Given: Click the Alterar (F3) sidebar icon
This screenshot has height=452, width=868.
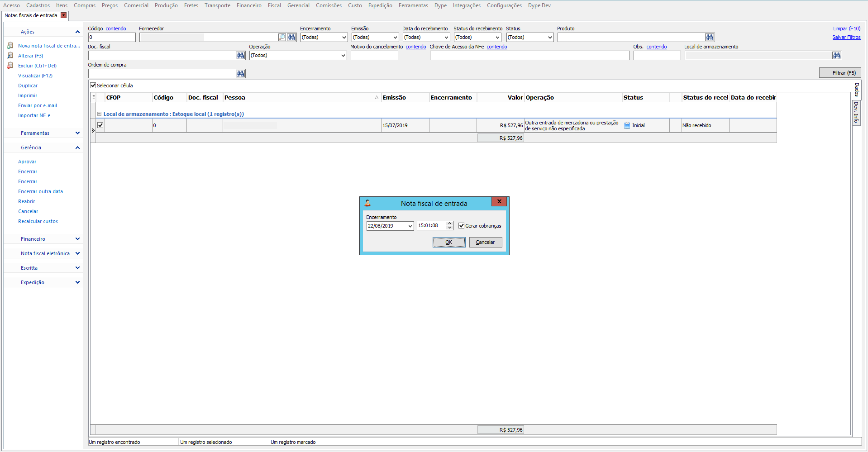Looking at the screenshot, I should (x=10, y=56).
